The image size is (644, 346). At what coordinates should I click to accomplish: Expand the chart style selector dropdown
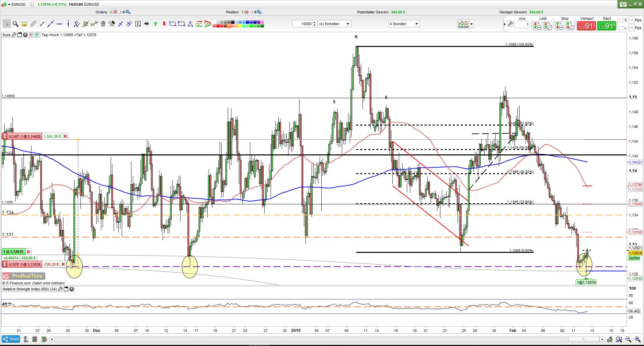[x=471, y=24]
